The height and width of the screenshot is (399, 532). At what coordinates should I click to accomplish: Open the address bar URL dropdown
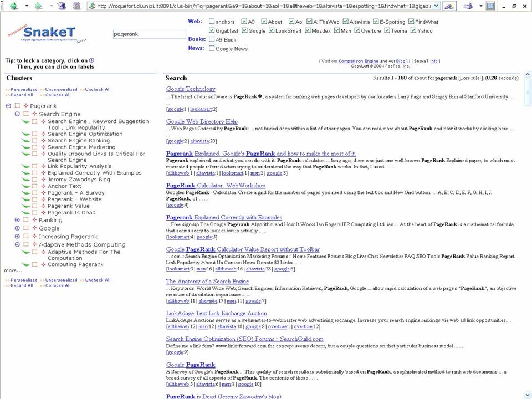click(436, 6)
